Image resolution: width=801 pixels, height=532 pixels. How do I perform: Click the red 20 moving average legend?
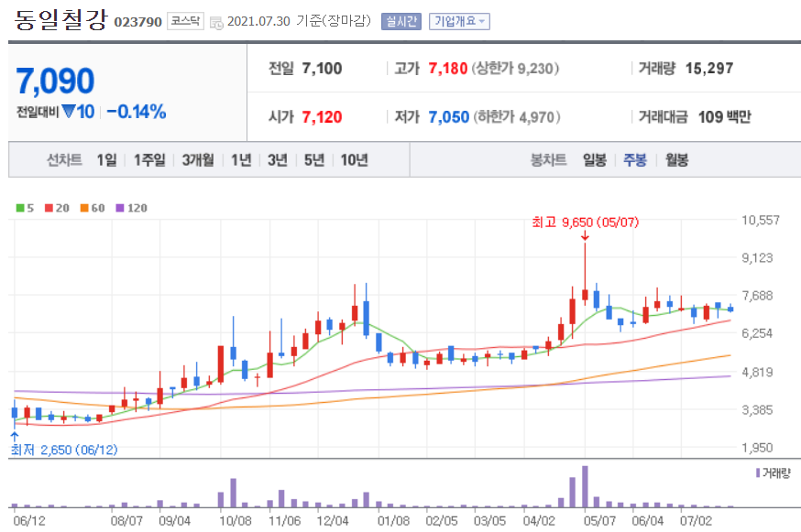[x=57, y=208]
